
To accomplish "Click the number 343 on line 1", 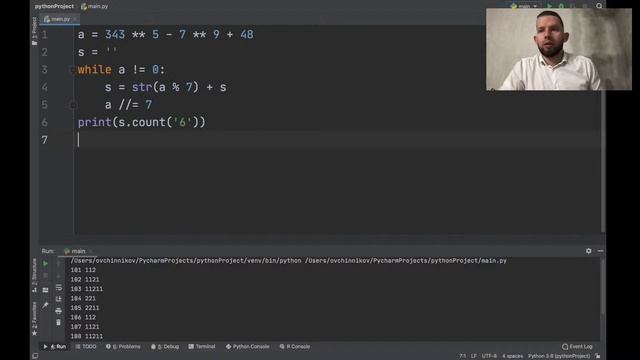I will 115,35.
